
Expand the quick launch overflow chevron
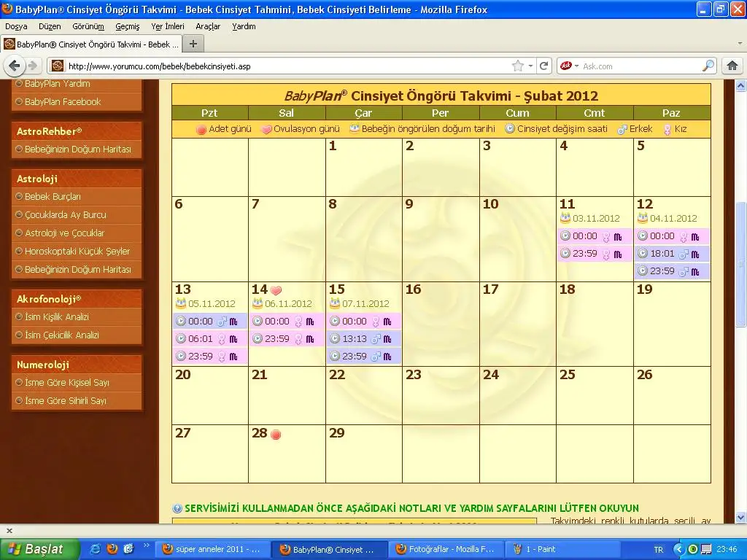[x=146, y=545]
